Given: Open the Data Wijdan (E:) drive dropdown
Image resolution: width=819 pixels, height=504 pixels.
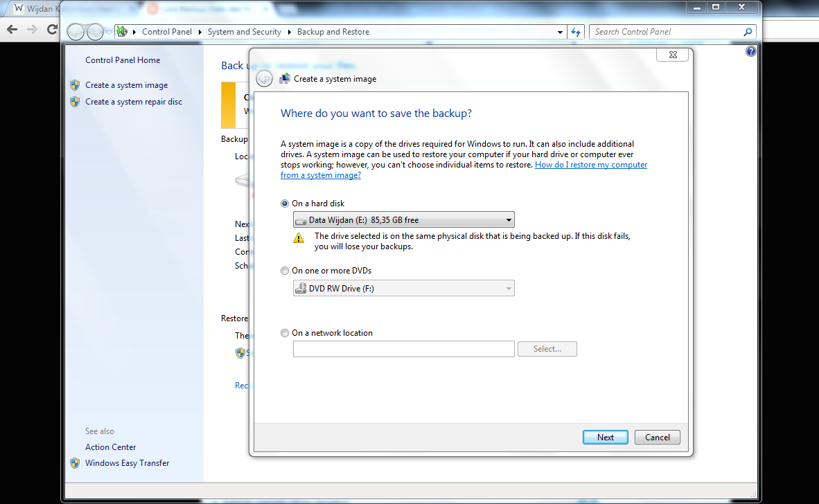Looking at the screenshot, I should 510,219.
